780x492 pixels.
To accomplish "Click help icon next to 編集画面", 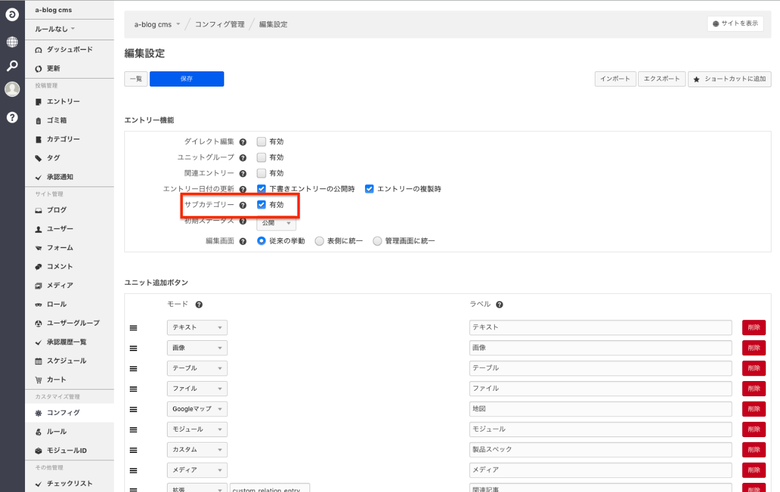I will 243,241.
